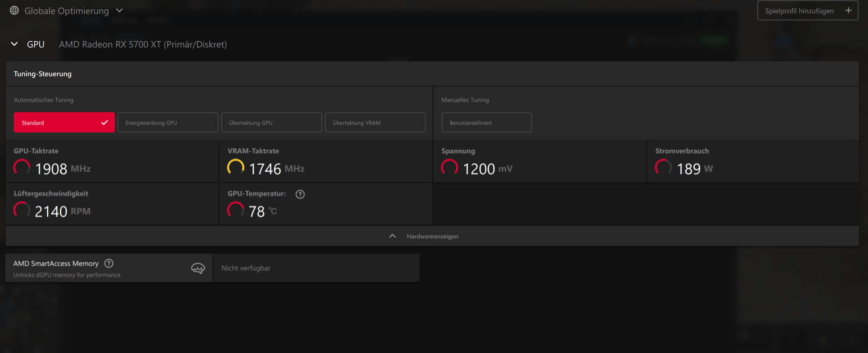Collapse the Hardwareanzeigen bar
This screenshot has width=868, height=353.
[x=432, y=236]
